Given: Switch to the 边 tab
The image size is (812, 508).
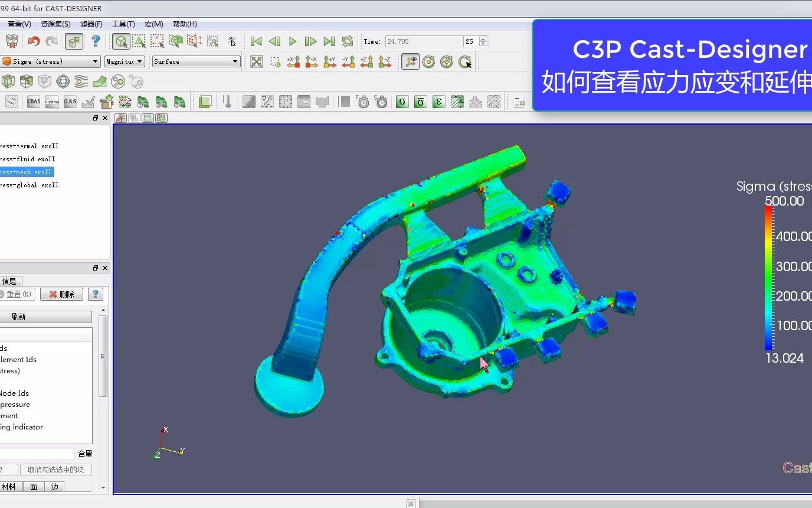Looking at the screenshot, I should (x=54, y=487).
